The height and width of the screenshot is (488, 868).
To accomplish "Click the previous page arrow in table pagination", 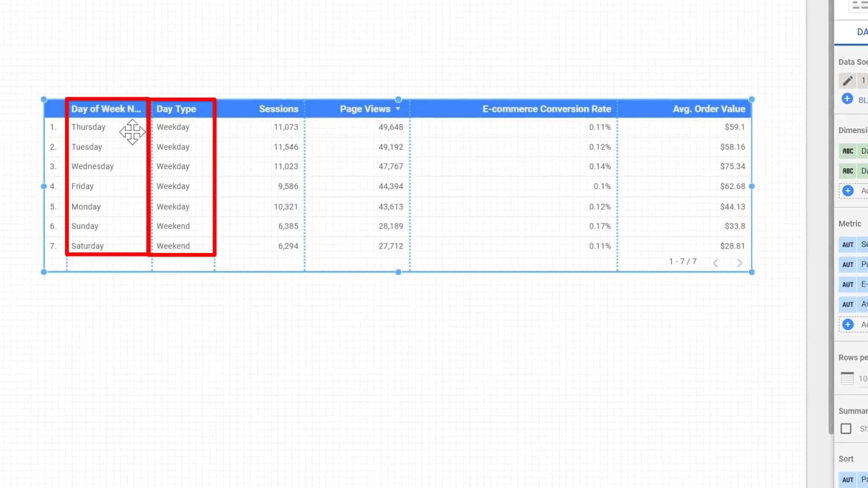I will [x=716, y=263].
